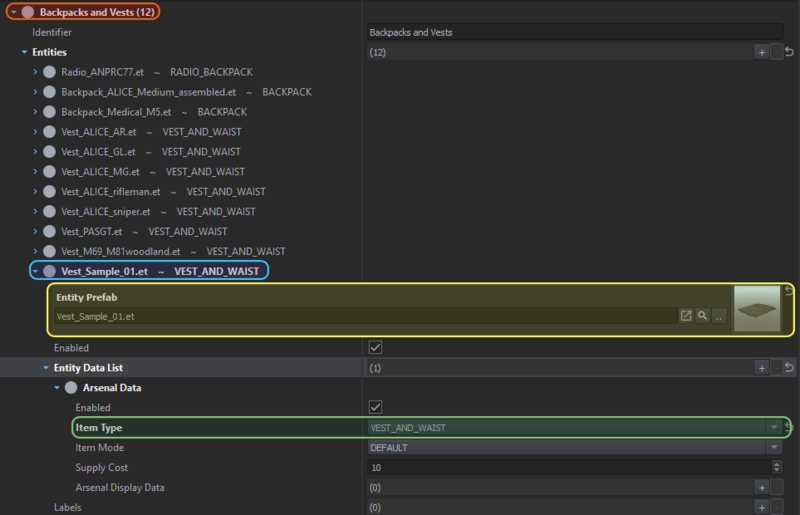Open the Item Type dropdown
The image size is (800, 515).
[x=773, y=428]
